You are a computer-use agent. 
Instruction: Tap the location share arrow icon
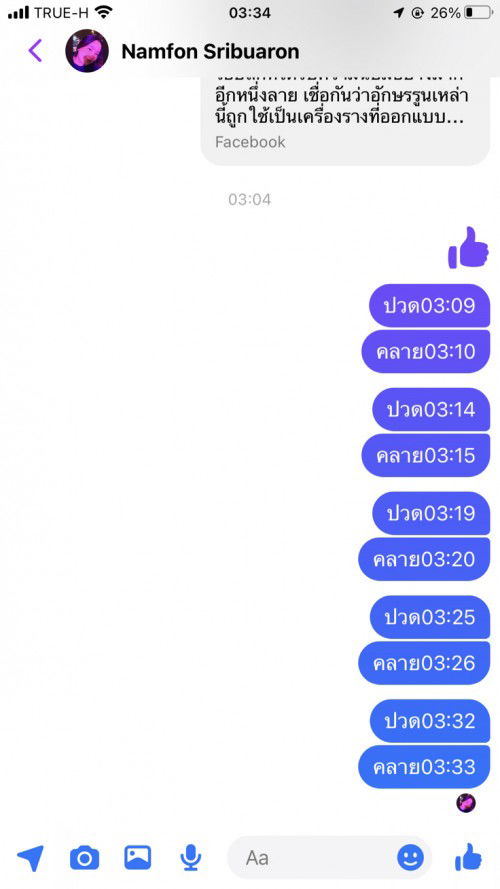click(x=30, y=858)
